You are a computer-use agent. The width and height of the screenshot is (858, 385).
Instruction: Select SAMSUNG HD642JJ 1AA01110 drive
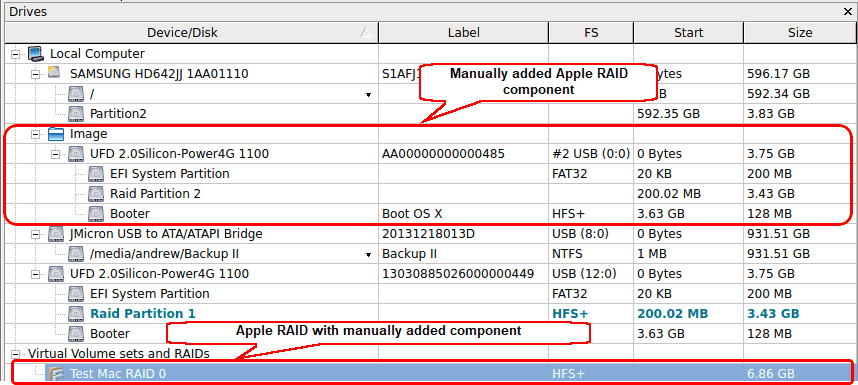(x=159, y=74)
